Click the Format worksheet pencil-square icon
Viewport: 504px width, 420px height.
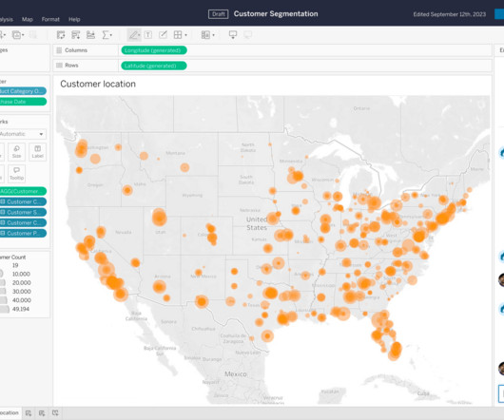[163, 34]
